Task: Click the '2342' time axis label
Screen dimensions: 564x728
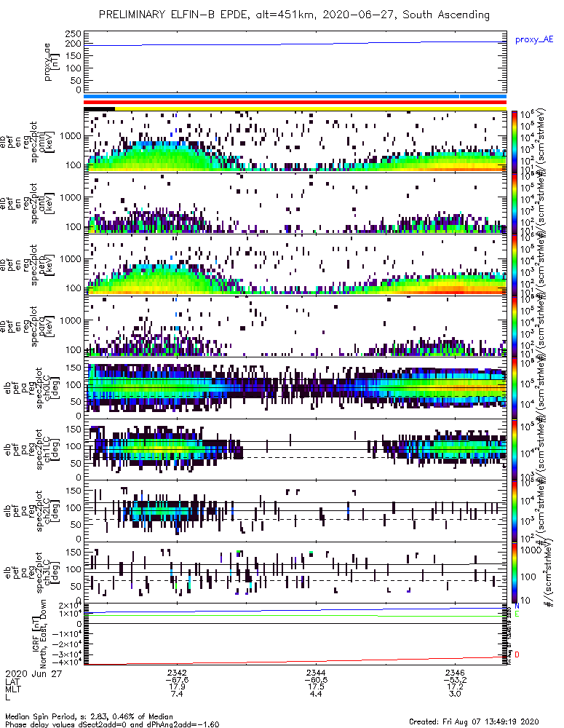Action: (177, 673)
